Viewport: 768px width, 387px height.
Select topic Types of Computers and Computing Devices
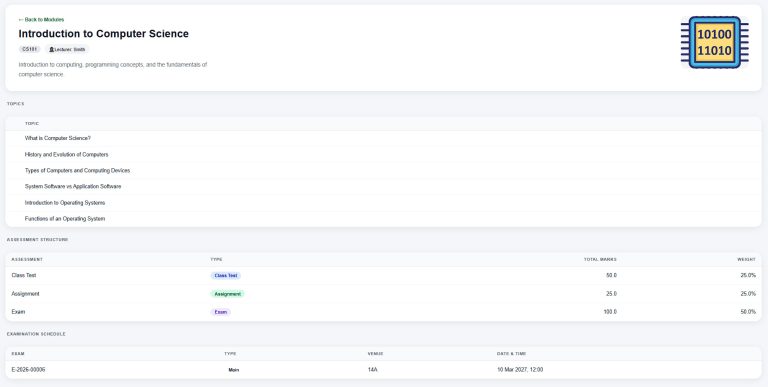pos(77,170)
